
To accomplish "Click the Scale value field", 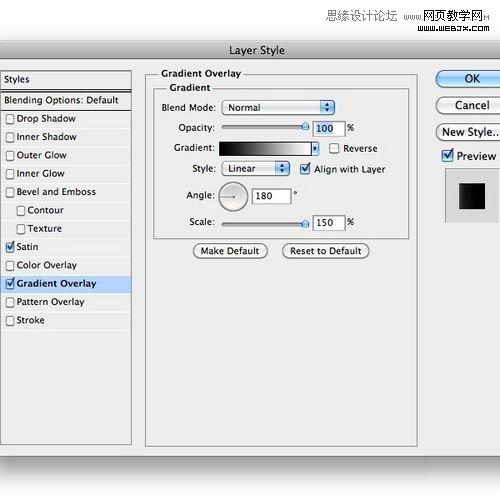I will coord(329,223).
